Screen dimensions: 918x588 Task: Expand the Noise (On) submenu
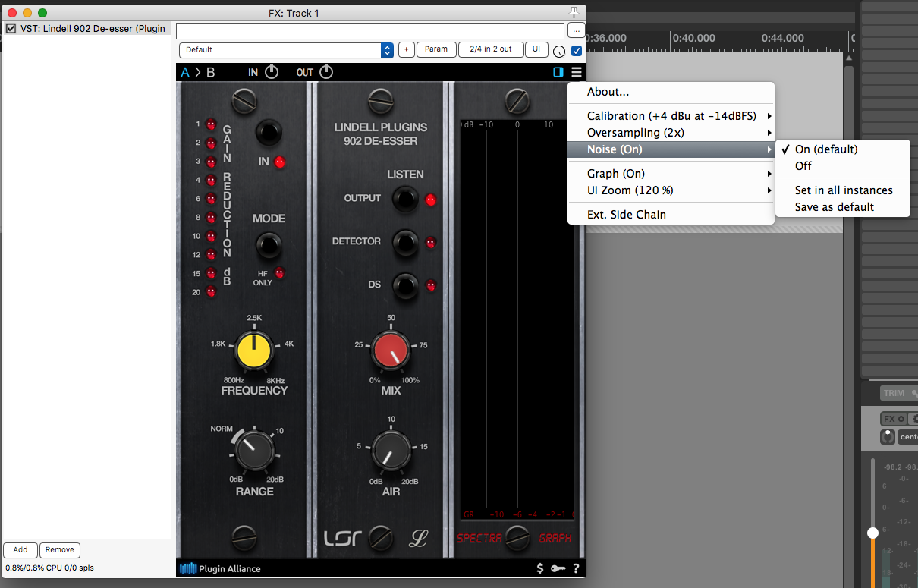click(x=671, y=149)
